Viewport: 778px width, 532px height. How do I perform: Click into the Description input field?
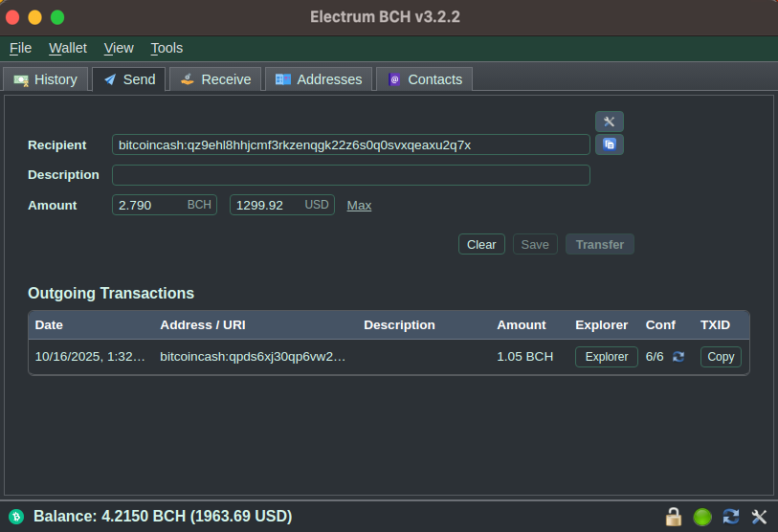(x=350, y=175)
